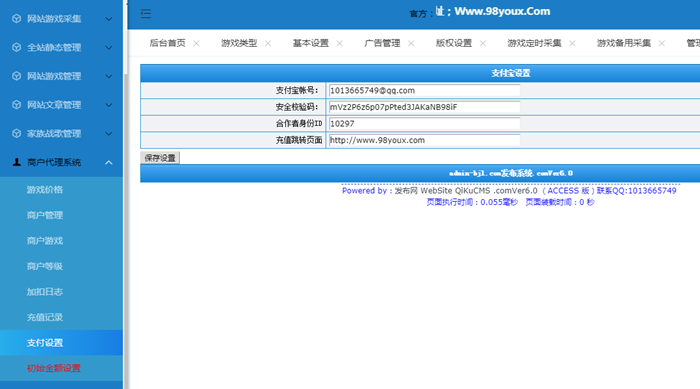Open 全站静态管理 menu label
The height and width of the screenshot is (389, 700).
point(54,47)
